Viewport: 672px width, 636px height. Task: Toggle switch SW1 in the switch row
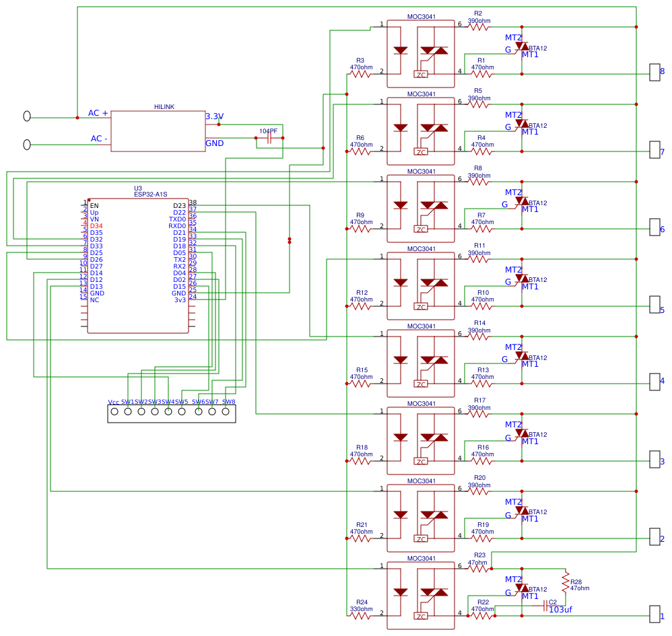click(x=129, y=411)
